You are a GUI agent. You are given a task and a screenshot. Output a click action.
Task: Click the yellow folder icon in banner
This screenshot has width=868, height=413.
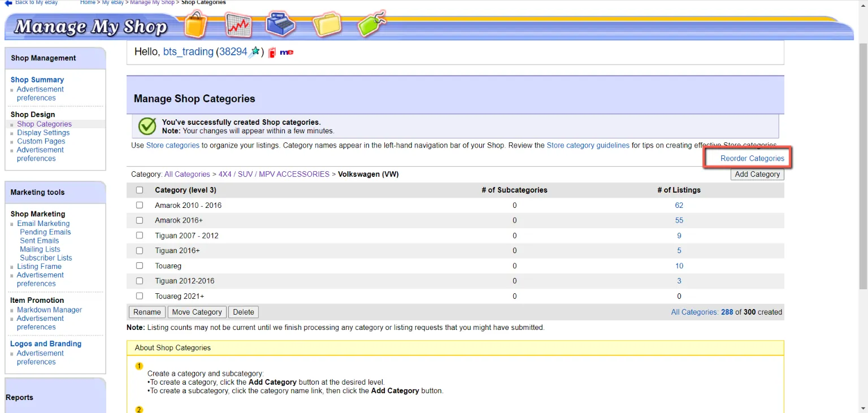pyautogui.click(x=327, y=25)
